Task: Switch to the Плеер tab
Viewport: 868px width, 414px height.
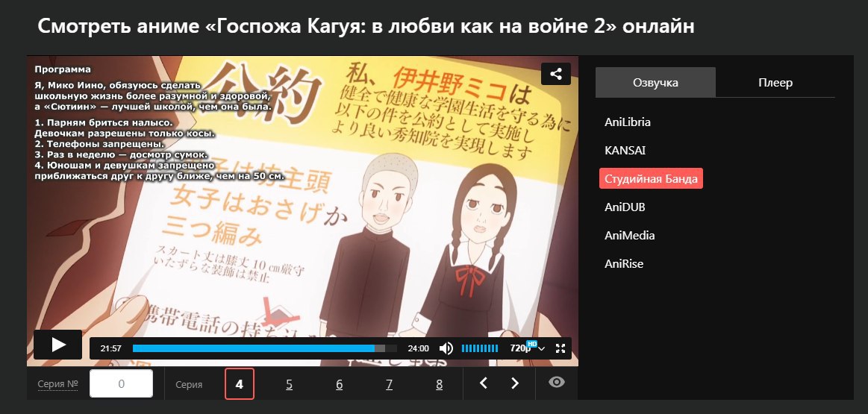Action: coord(775,83)
